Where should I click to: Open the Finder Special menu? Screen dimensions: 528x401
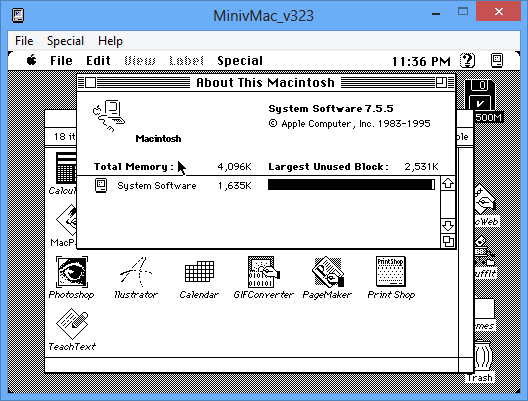pyautogui.click(x=240, y=61)
